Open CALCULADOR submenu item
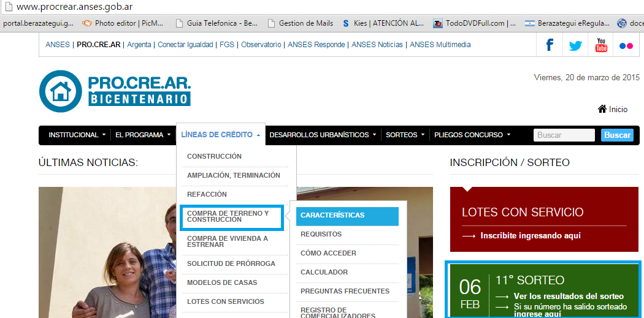Image resolution: width=644 pixels, height=318 pixels. 324,272
